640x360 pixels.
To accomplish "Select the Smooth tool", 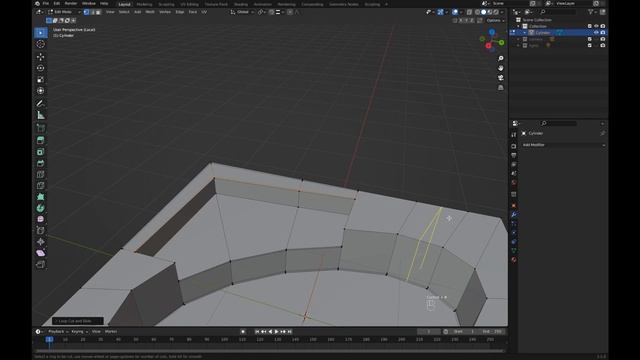I will 40,219.
